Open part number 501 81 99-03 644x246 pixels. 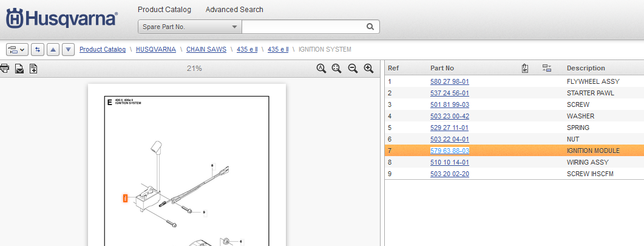449,104
